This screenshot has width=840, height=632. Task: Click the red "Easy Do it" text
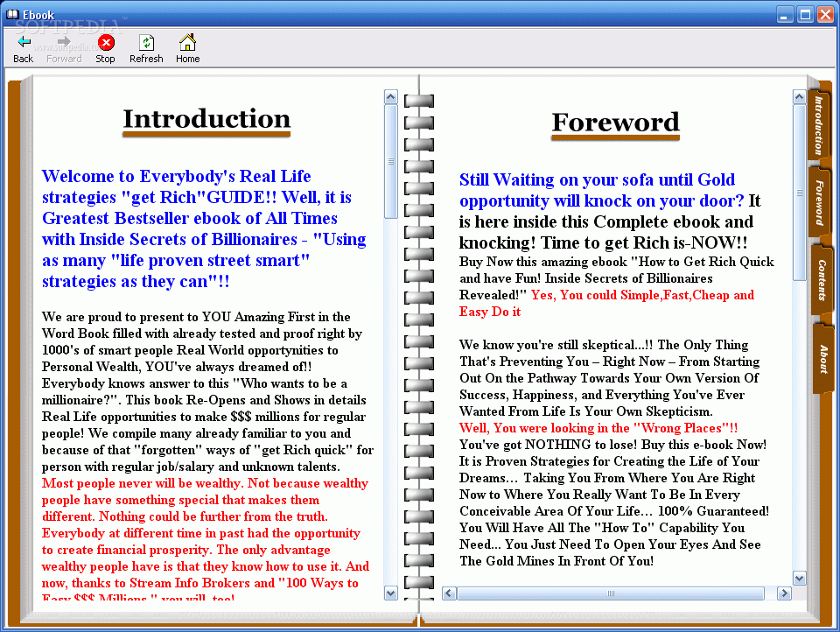click(x=490, y=312)
